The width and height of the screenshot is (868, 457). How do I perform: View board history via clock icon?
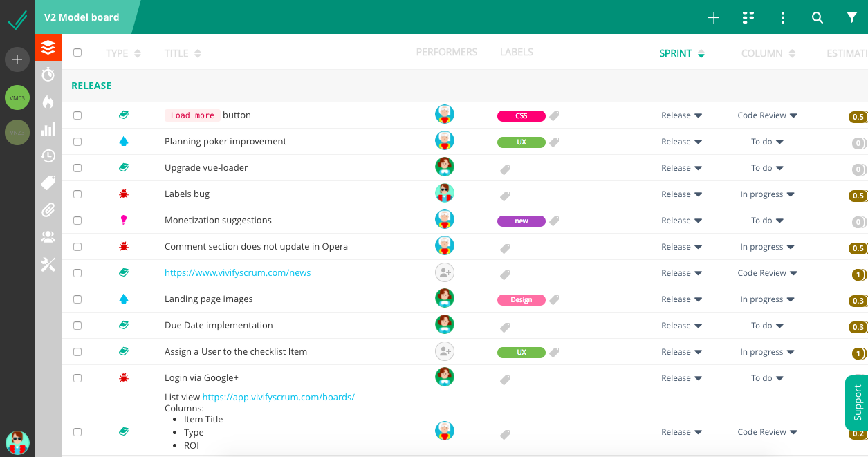[x=48, y=156]
